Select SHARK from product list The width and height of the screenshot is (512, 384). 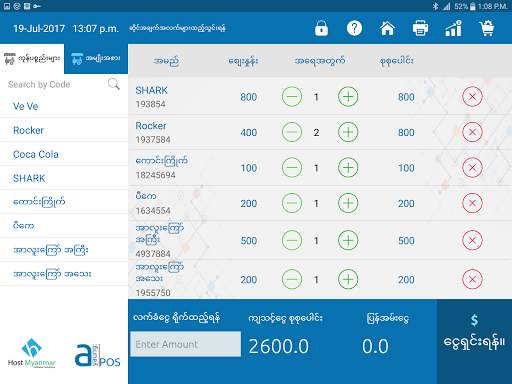coord(64,178)
